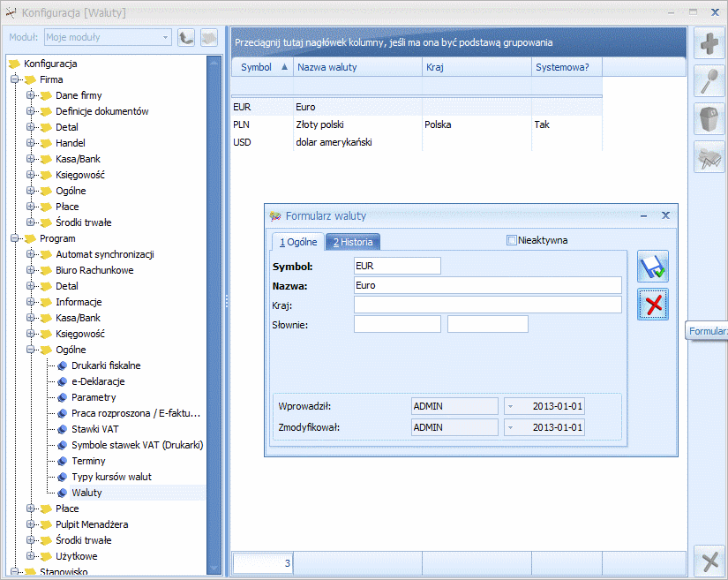Click the Symbol input field containing EUR
The height and width of the screenshot is (580, 728).
click(x=397, y=266)
